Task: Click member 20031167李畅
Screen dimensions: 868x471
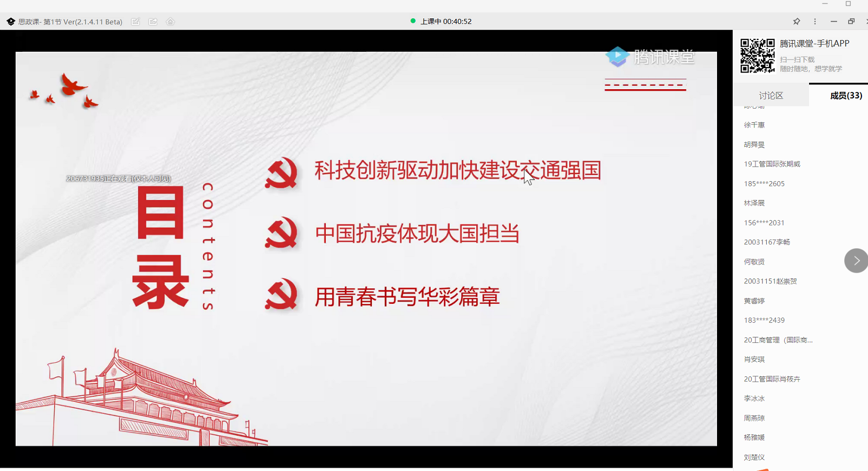Action: (x=767, y=242)
